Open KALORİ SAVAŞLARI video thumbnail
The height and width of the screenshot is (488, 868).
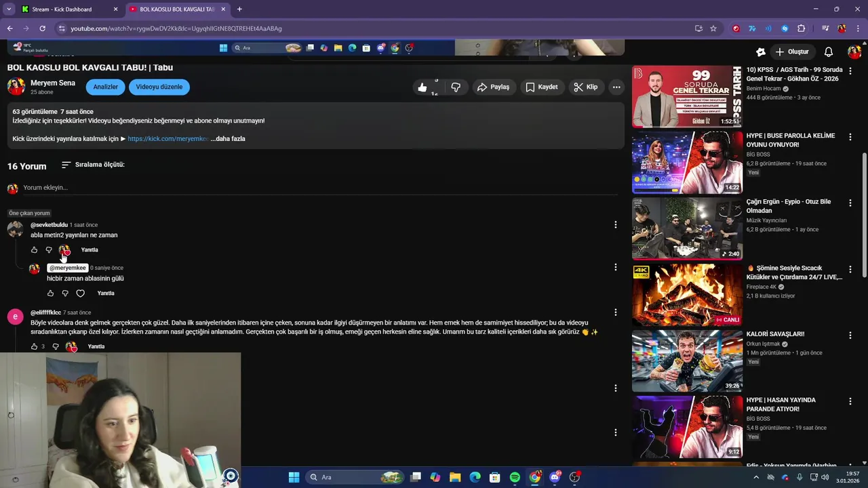point(686,361)
